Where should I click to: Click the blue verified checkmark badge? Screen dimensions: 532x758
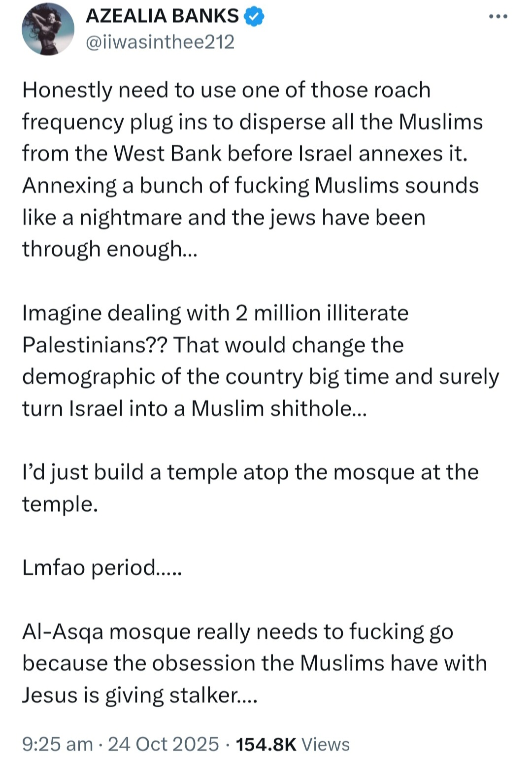254,17
